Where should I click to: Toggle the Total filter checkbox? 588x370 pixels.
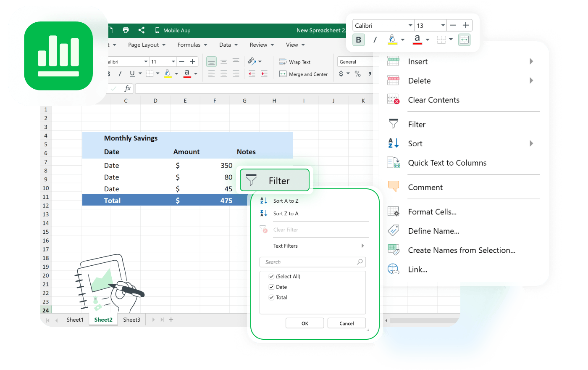click(x=271, y=297)
